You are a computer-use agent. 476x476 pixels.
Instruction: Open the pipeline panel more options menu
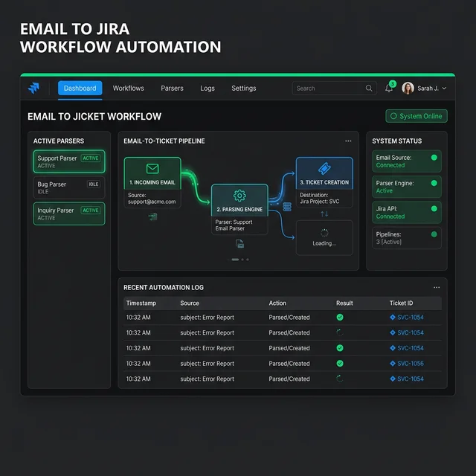pos(348,141)
